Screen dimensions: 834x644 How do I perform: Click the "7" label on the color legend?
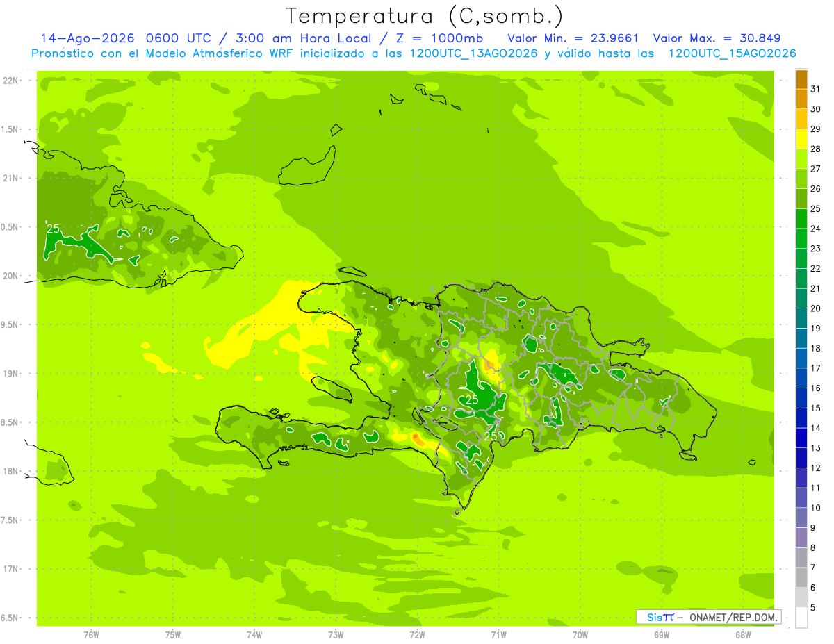tap(812, 568)
